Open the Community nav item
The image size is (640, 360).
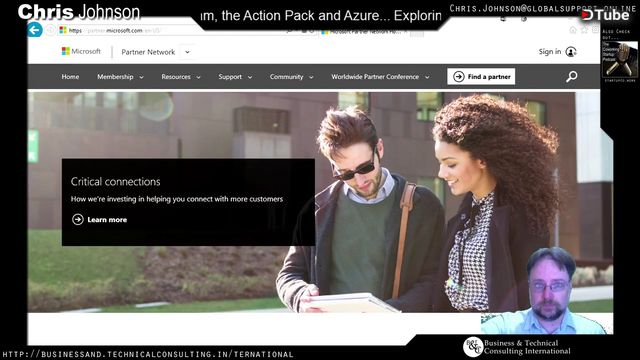pos(287,77)
